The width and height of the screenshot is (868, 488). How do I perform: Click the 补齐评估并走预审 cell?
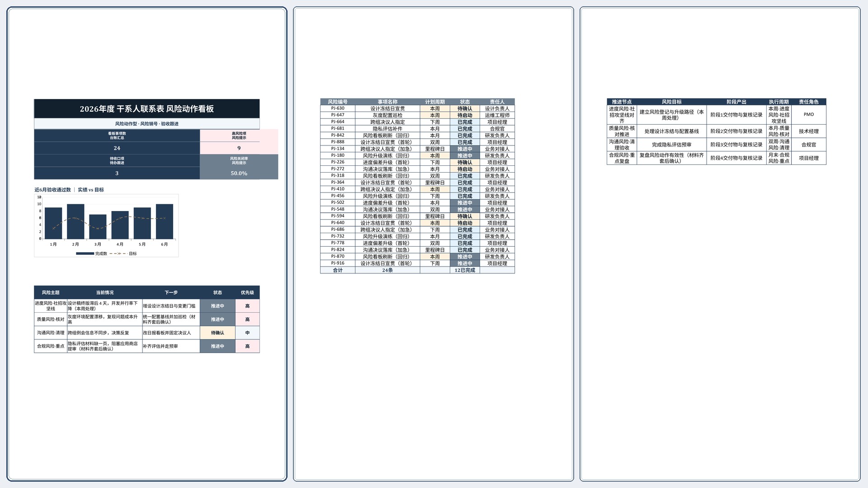[x=171, y=347]
